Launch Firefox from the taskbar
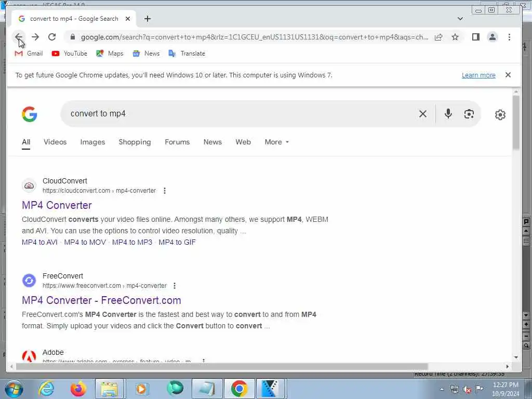Screen dimensions: 532x399 [x=78, y=389]
